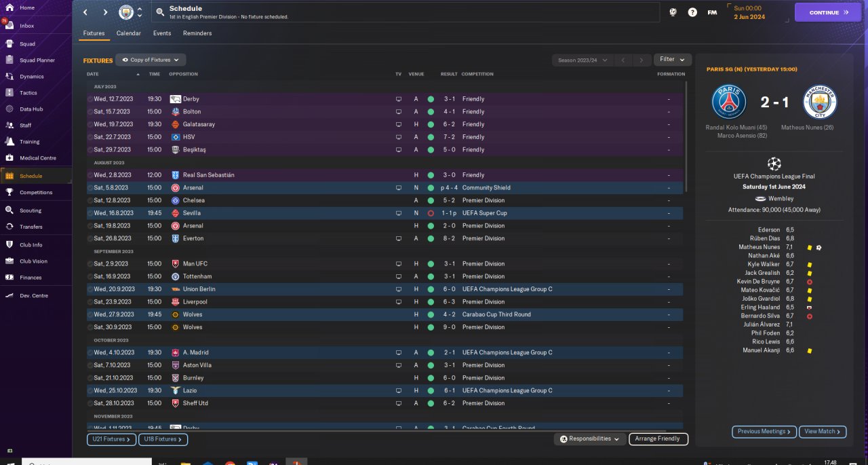This screenshot has height=465, width=868.
Task: Click the TV icon on the Derby 12.7.2023 row
Action: (x=399, y=99)
